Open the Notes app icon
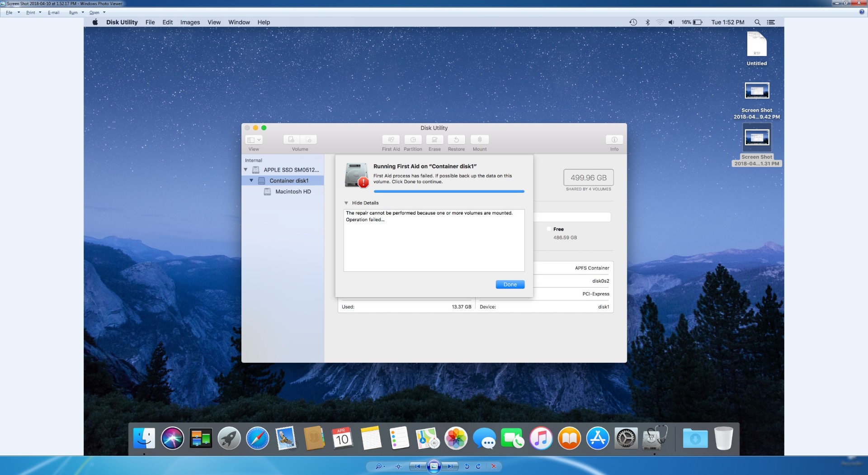The width and height of the screenshot is (868, 475). pyautogui.click(x=371, y=438)
